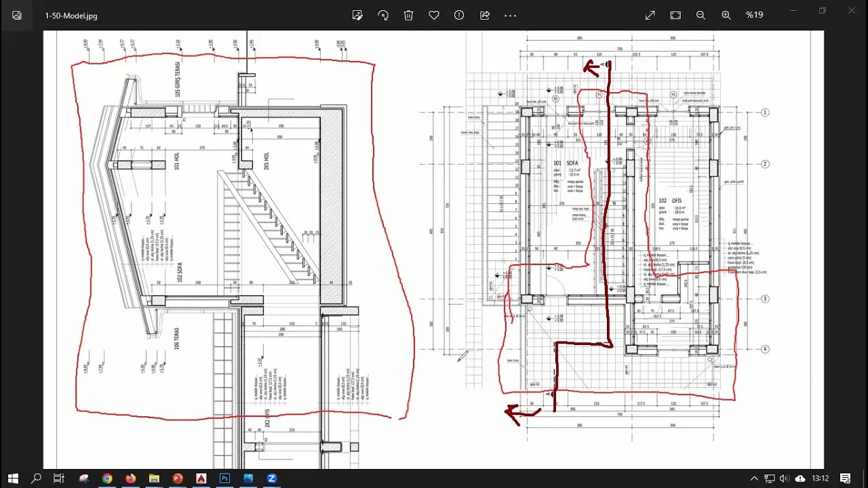Enter full screen with the diagonal arrows icon
Screen dimensions: 868x488
tap(650, 15)
